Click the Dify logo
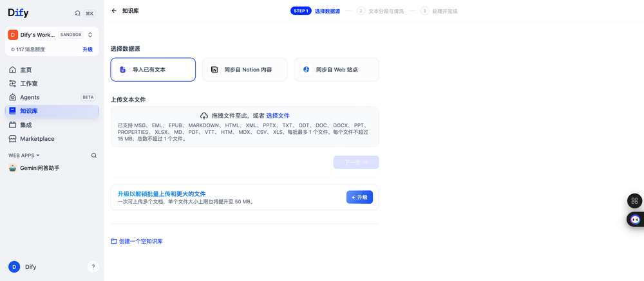Image resolution: width=644 pixels, height=281 pixels. point(18,13)
